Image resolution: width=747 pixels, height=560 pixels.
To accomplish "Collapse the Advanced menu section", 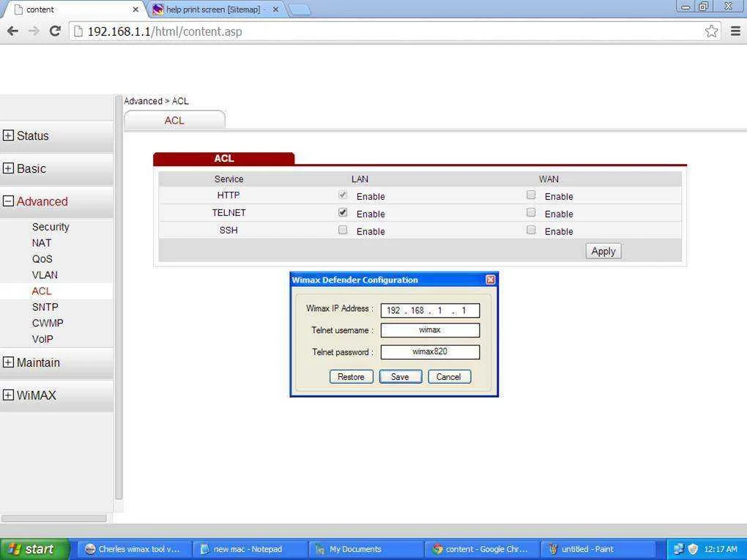I will tap(8, 201).
